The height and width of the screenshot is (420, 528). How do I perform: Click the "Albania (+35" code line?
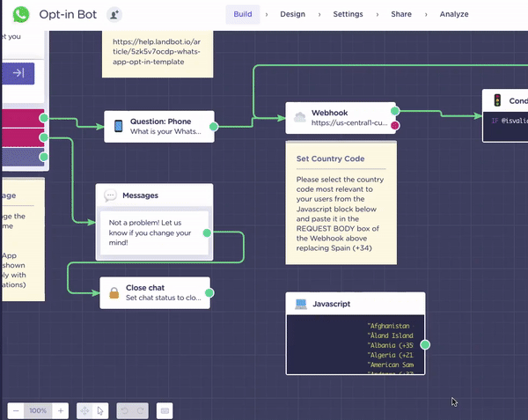click(390, 345)
